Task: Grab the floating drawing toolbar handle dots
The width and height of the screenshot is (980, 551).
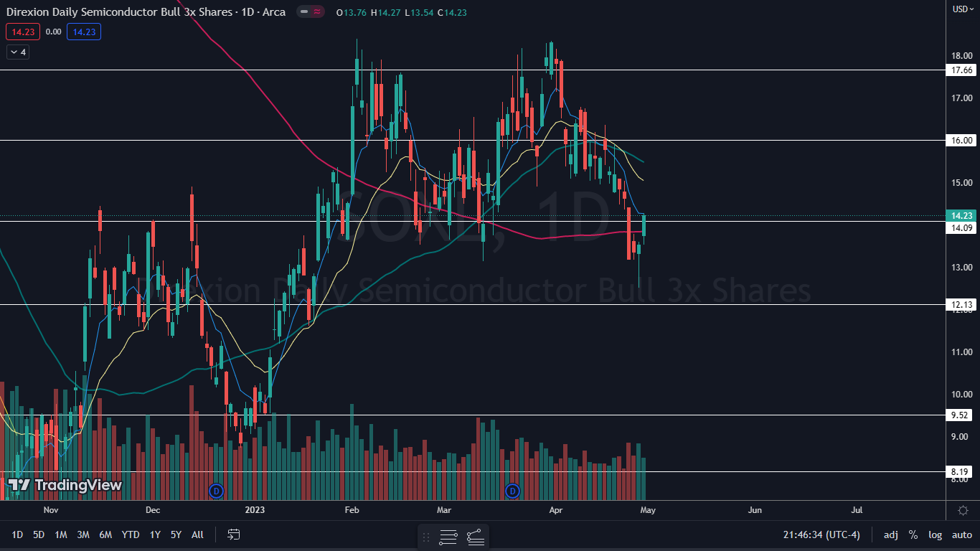Action: pos(426,537)
